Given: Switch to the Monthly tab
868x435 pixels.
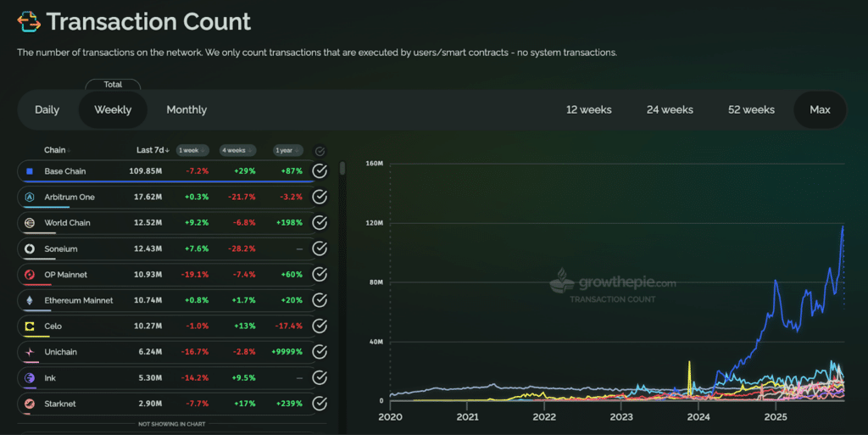Looking at the screenshot, I should click(186, 109).
